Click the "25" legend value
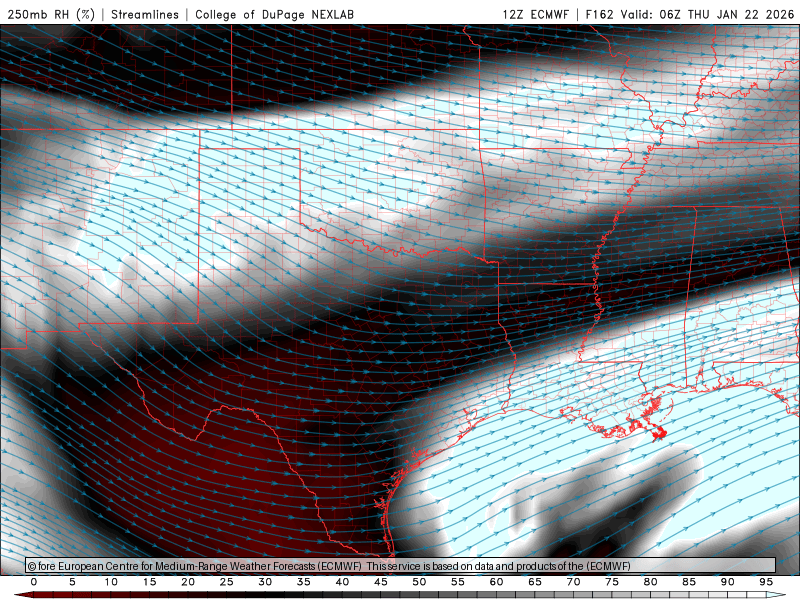Viewport: 800px width, 600px height. point(227,582)
